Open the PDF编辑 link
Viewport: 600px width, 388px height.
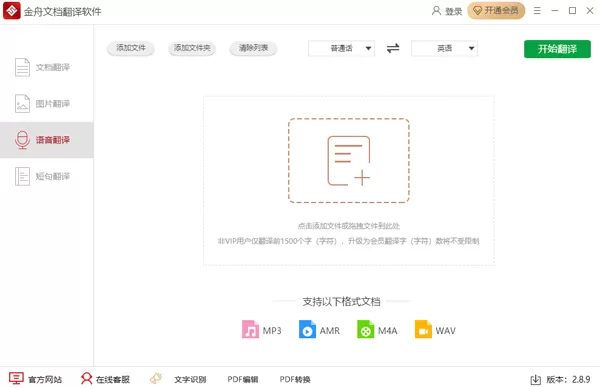click(243, 380)
